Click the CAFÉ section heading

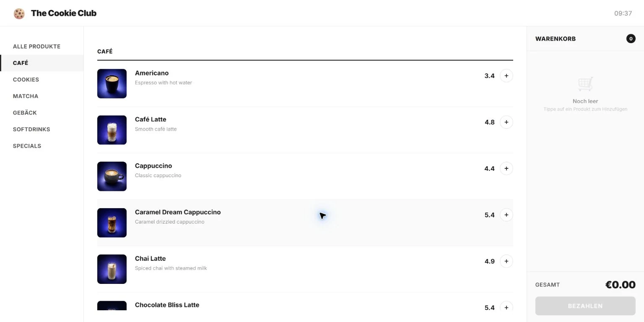coord(105,52)
